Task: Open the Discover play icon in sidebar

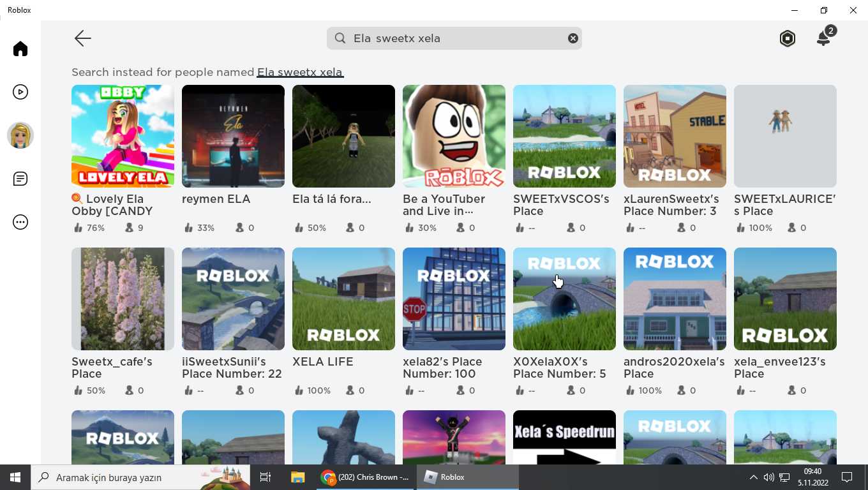Action: pos(20,93)
